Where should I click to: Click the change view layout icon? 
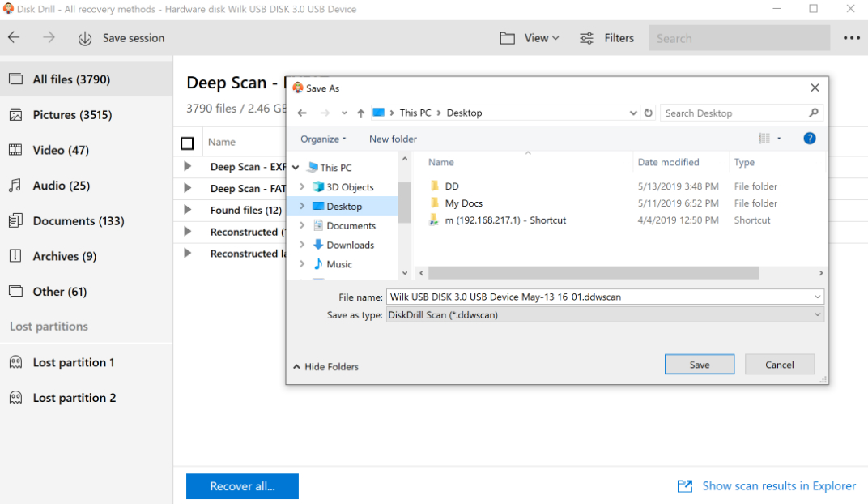[x=764, y=139]
